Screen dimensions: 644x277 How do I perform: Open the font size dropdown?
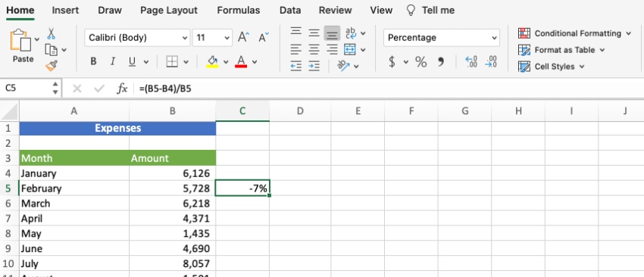point(227,38)
